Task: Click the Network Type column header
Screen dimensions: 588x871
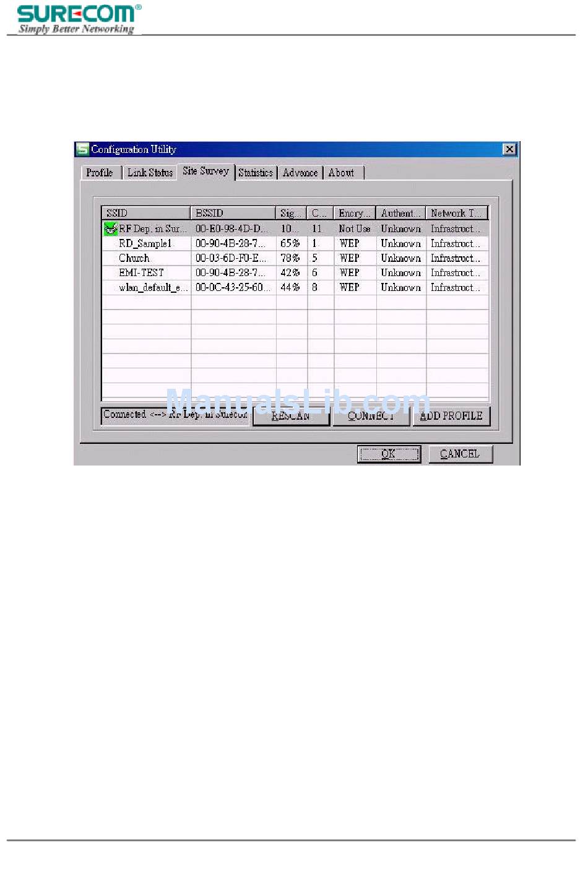Action: [457, 213]
